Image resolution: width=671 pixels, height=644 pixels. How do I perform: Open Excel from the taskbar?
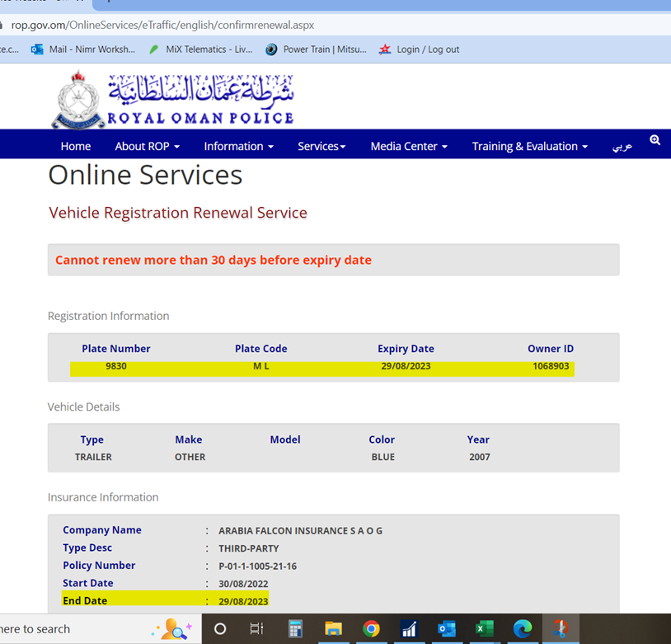(x=485, y=629)
